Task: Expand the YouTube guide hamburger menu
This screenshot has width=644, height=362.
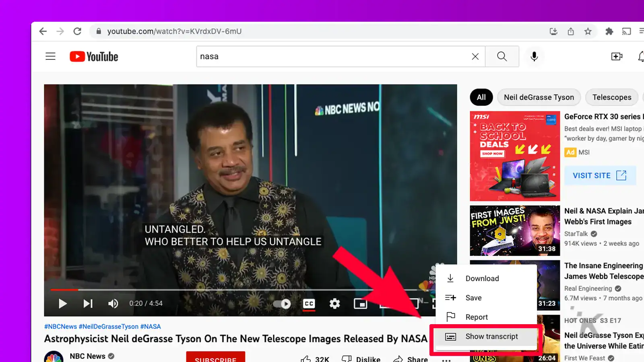Action: click(x=50, y=56)
